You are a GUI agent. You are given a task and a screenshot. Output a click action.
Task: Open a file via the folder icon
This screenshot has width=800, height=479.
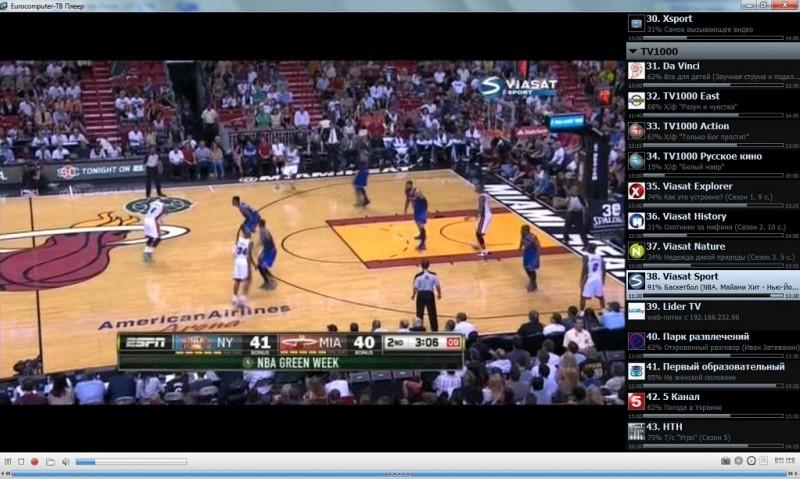coord(50,462)
